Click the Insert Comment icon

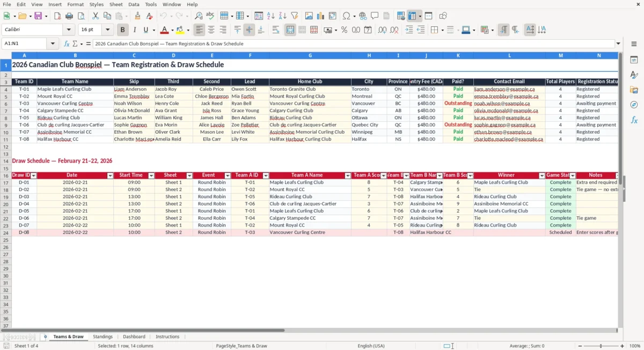click(375, 16)
